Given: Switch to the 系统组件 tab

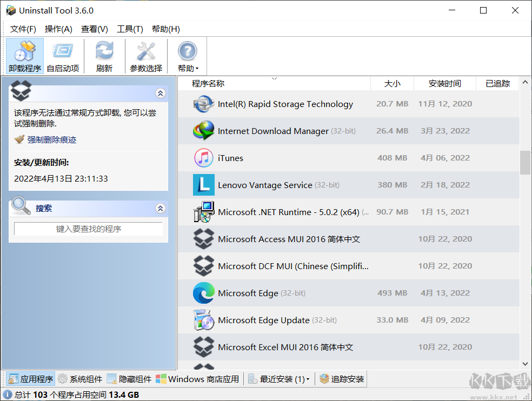Looking at the screenshot, I should coord(80,379).
